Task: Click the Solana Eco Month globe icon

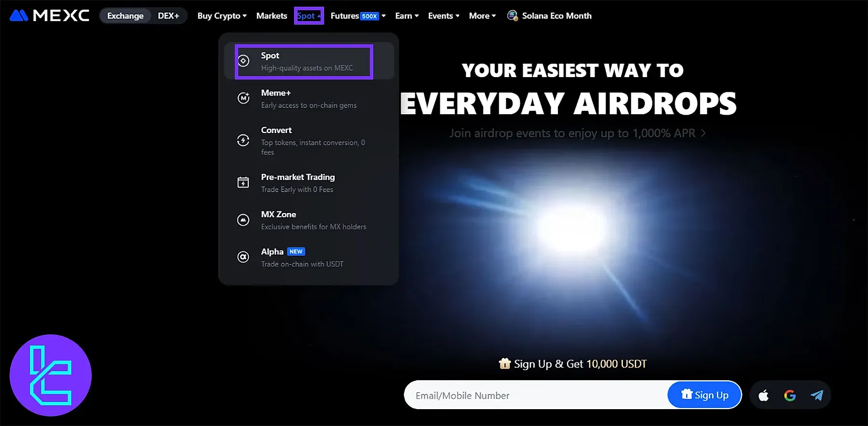Action: click(x=512, y=16)
